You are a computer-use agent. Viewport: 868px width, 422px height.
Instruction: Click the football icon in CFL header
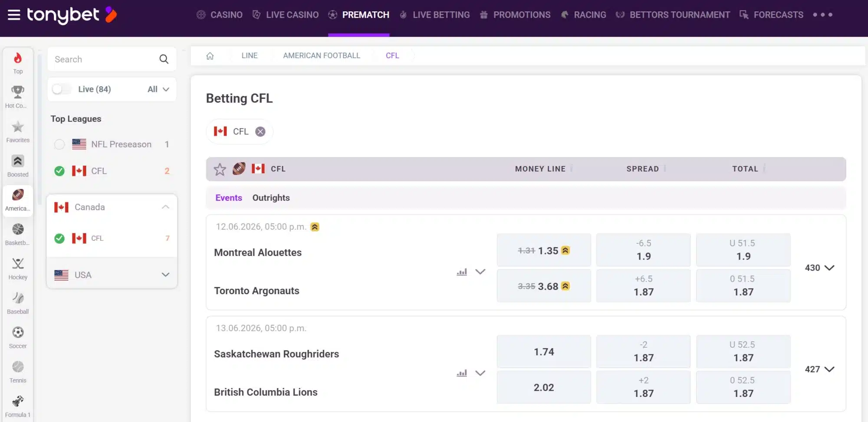239,168
